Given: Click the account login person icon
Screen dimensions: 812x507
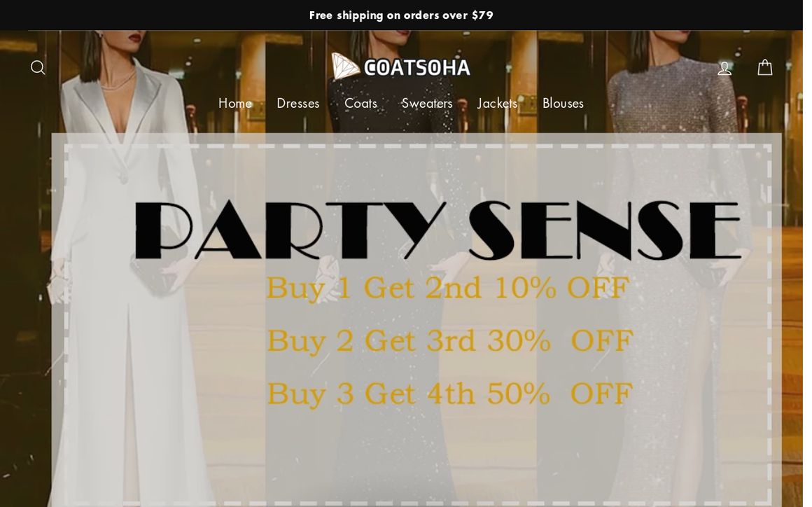Looking at the screenshot, I should click(x=724, y=68).
